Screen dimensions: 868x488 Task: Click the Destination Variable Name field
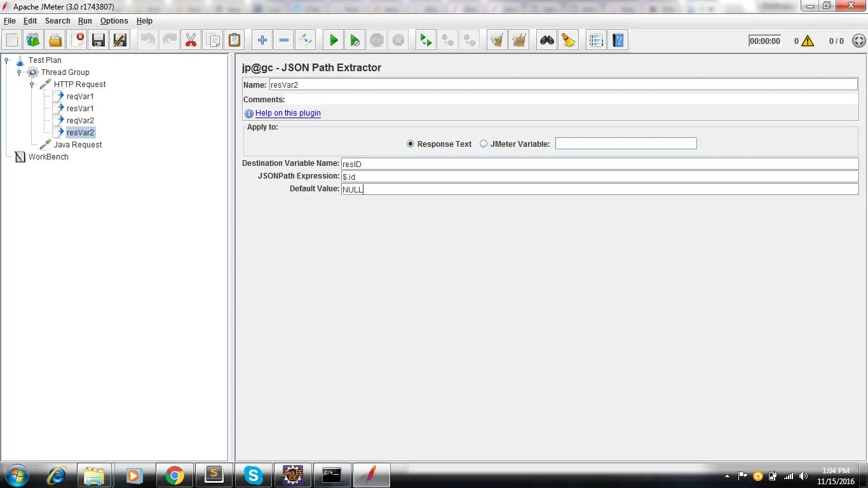pyautogui.click(x=600, y=164)
